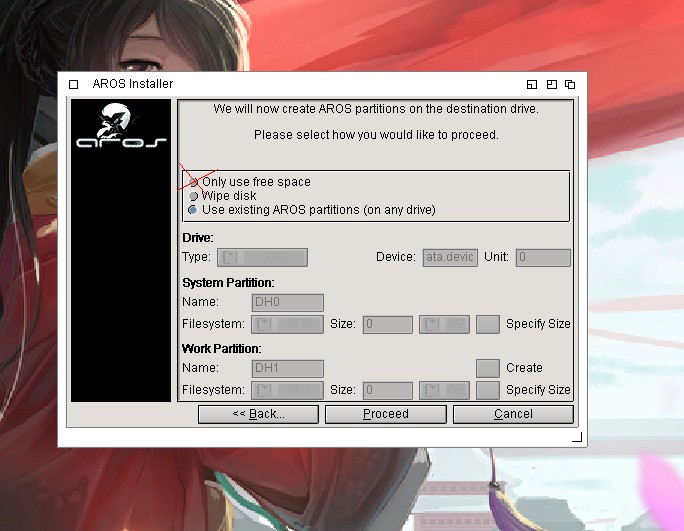Enable Specify Size for the Work Partition

pos(487,390)
